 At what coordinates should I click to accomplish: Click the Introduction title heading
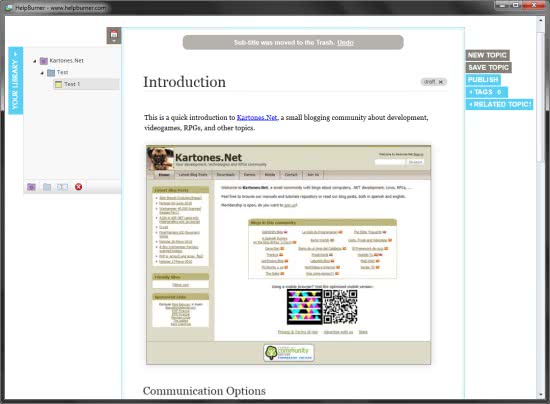(185, 82)
